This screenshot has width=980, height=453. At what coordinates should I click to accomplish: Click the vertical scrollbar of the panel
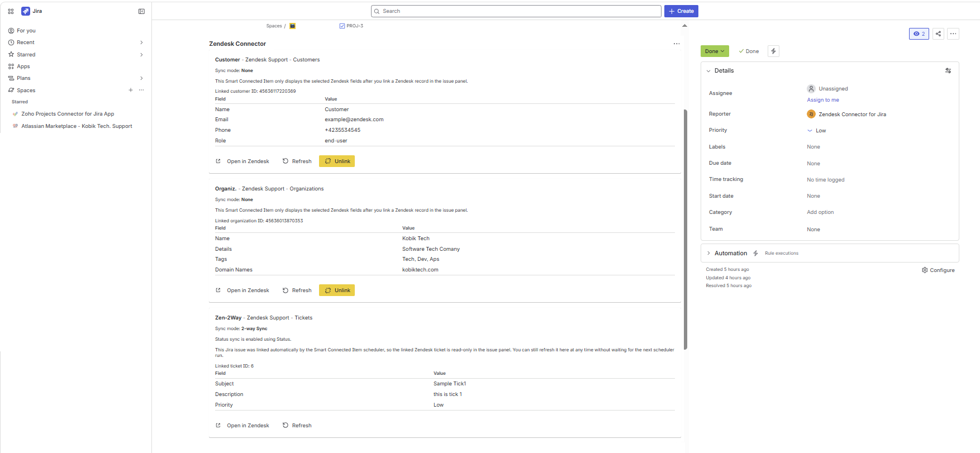click(x=686, y=229)
